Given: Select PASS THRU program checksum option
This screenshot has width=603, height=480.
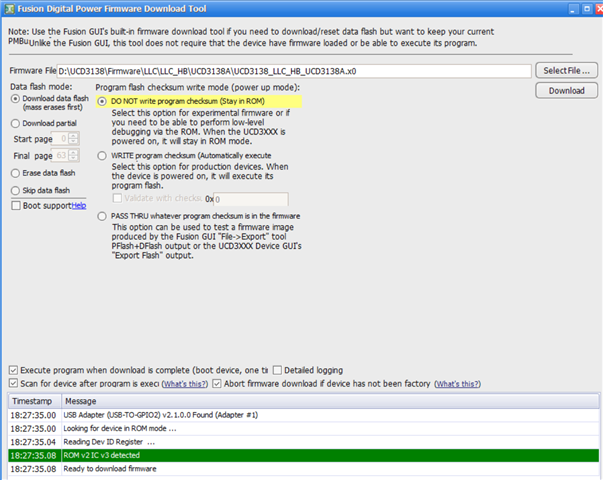Looking at the screenshot, I should pos(102,216).
